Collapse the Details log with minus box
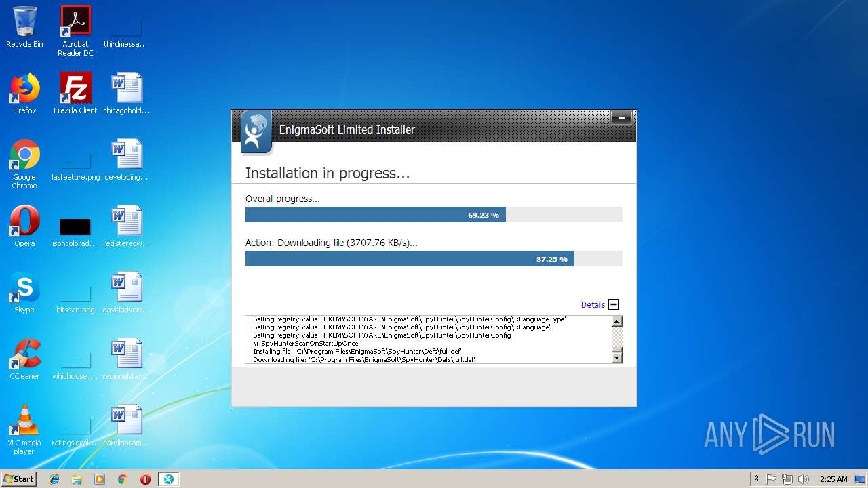This screenshot has height=488, width=868. (614, 304)
